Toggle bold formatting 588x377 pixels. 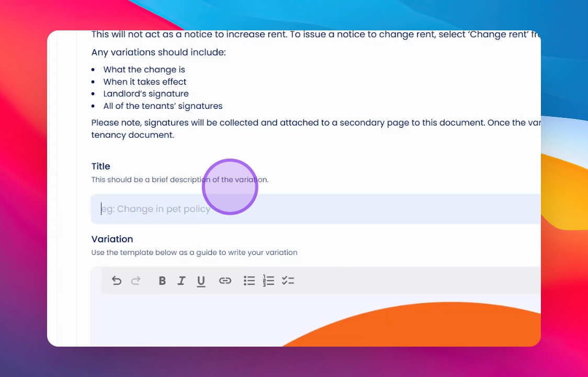pyautogui.click(x=162, y=281)
